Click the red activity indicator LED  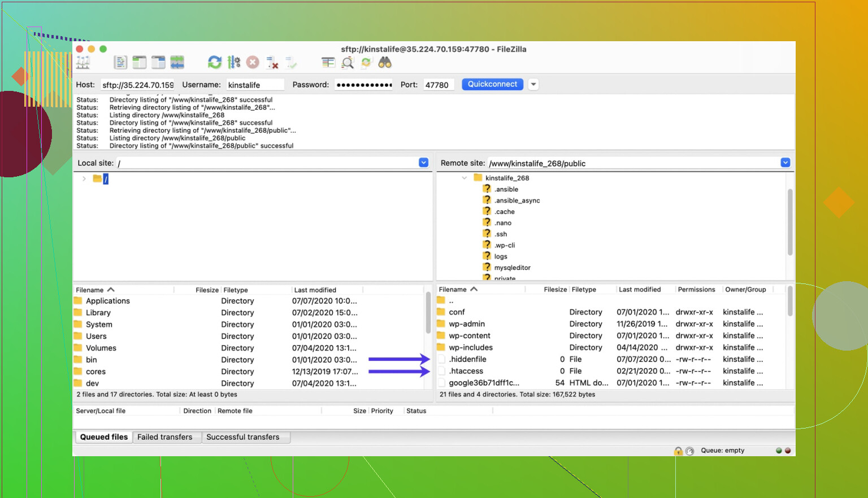(788, 451)
